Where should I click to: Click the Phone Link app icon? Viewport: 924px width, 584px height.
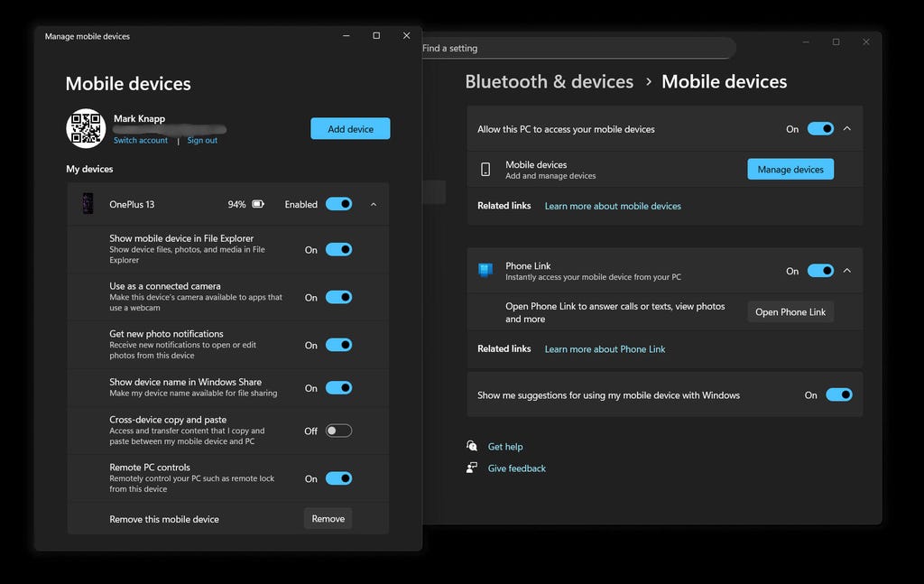(x=485, y=271)
